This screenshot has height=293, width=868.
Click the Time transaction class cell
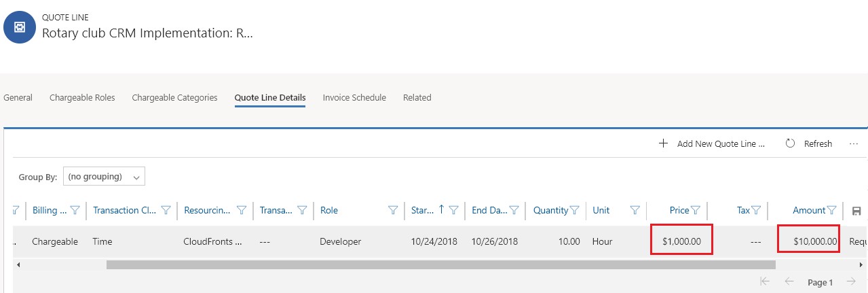coord(103,241)
